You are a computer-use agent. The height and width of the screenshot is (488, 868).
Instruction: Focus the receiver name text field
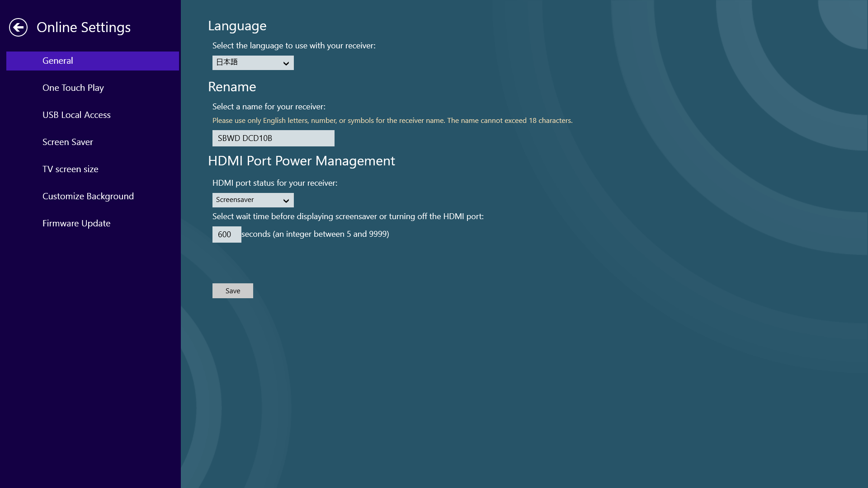[273, 138]
